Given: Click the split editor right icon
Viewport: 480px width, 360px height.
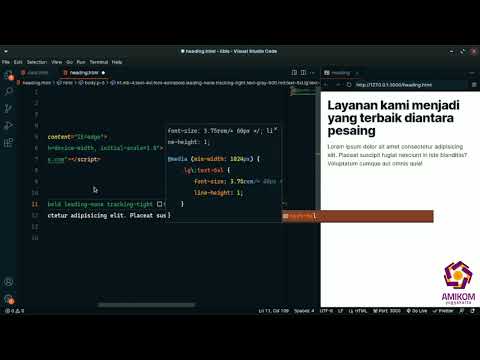Looking at the screenshot, I should pyautogui.click(x=303, y=72).
